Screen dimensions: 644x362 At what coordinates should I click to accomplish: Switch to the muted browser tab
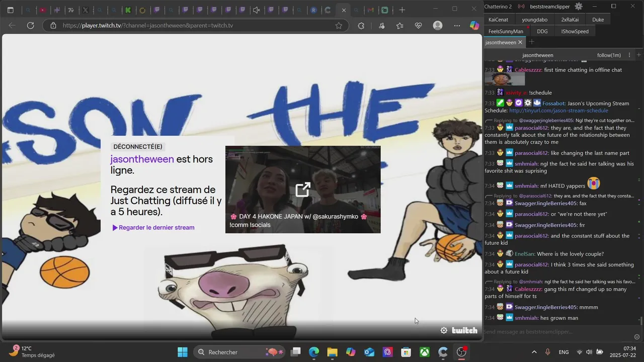coord(257,10)
